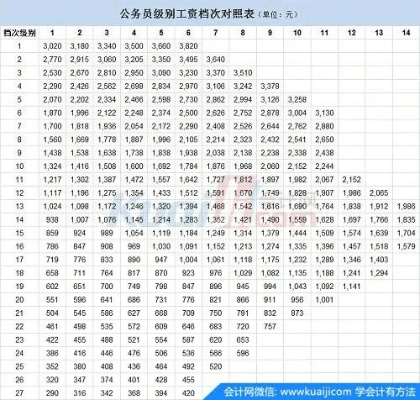Image resolution: width=420 pixels, height=400 pixels.
Task: Select the 1,579 cell in level 16
Action: pos(406,246)
